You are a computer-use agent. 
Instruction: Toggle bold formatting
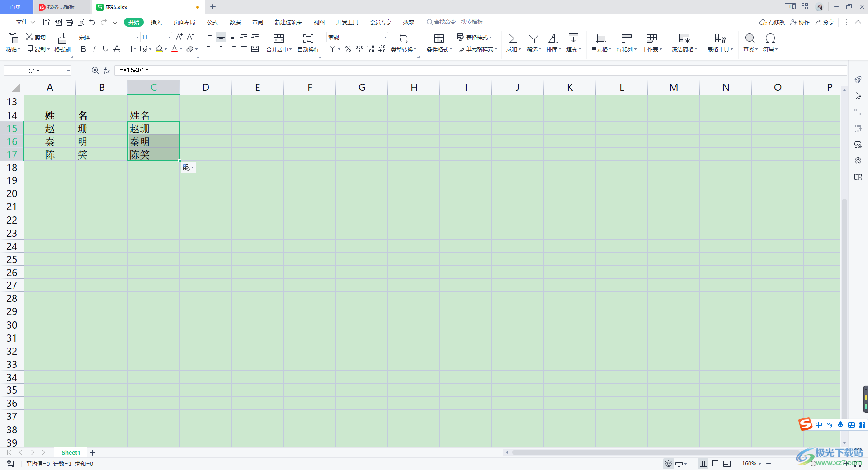(83, 49)
